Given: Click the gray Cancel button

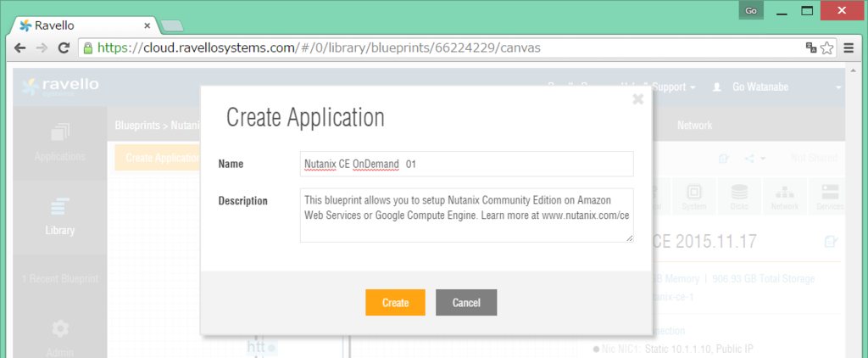Looking at the screenshot, I should pyautogui.click(x=466, y=303).
